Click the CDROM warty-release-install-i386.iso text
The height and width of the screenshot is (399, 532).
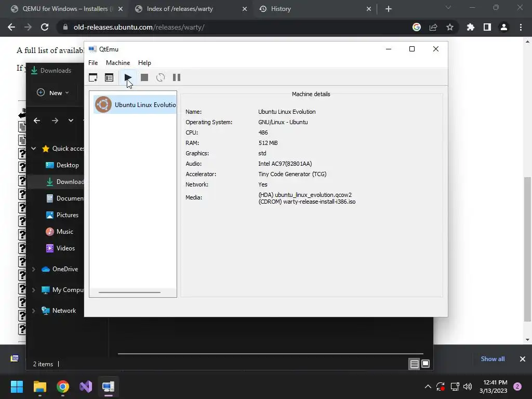tap(307, 202)
